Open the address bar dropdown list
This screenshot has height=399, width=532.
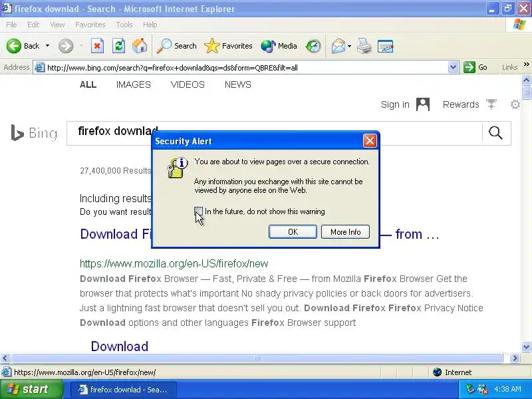pyautogui.click(x=453, y=67)
